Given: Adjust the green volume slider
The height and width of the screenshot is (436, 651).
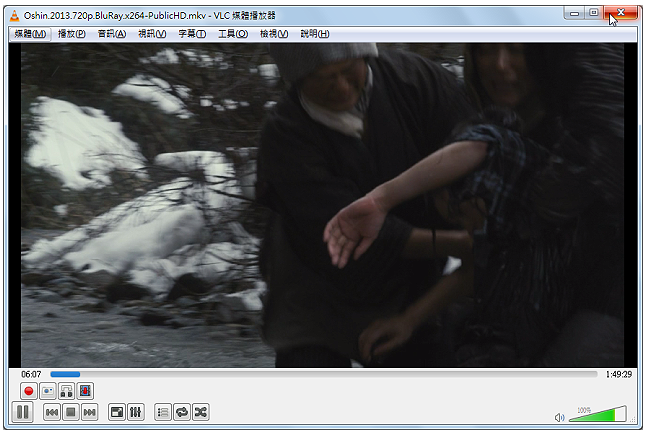Looking at the screenshot, I should [x=597, y=414].
